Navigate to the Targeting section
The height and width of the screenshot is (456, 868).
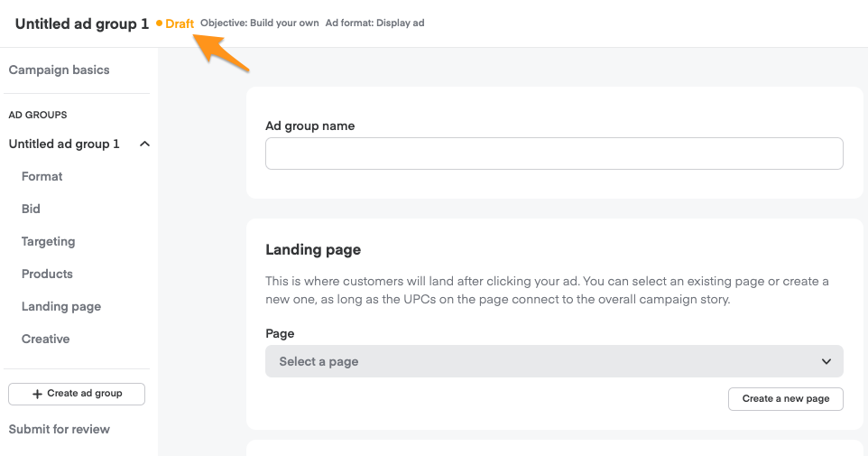pos(49,241)
